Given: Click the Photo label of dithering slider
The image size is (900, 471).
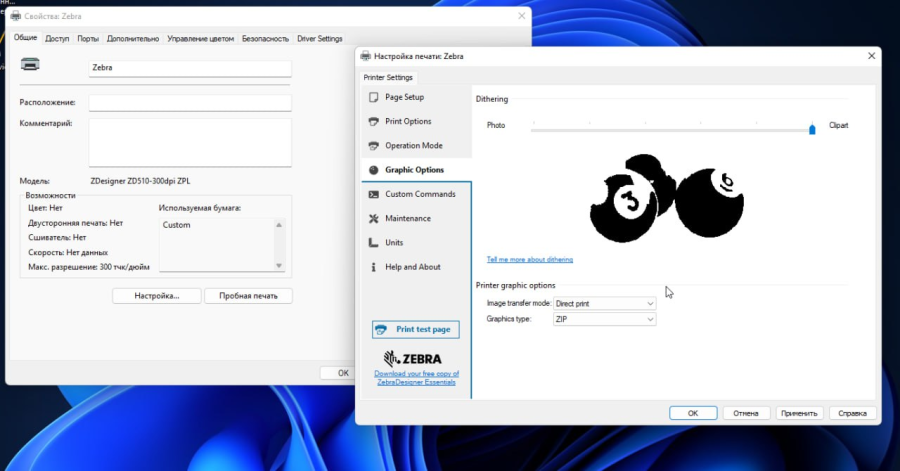Looking at the screenshot, I should pyautogui.click(x=496, y=125).
